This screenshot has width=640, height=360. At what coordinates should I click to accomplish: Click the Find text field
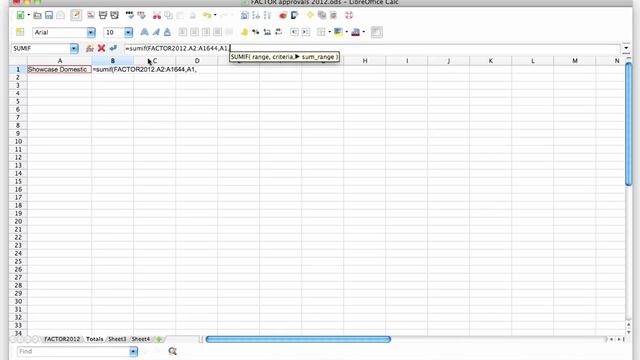[x=73, y=351]
